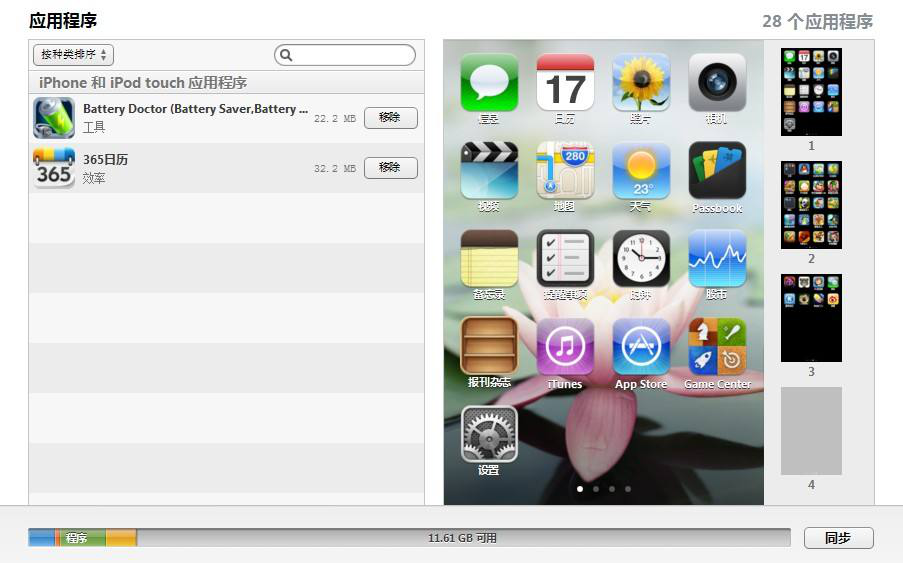Show home screen page 2 thumbnail
Image resolution: width=903 pixels, height=563 pixels.
[811, 205]
